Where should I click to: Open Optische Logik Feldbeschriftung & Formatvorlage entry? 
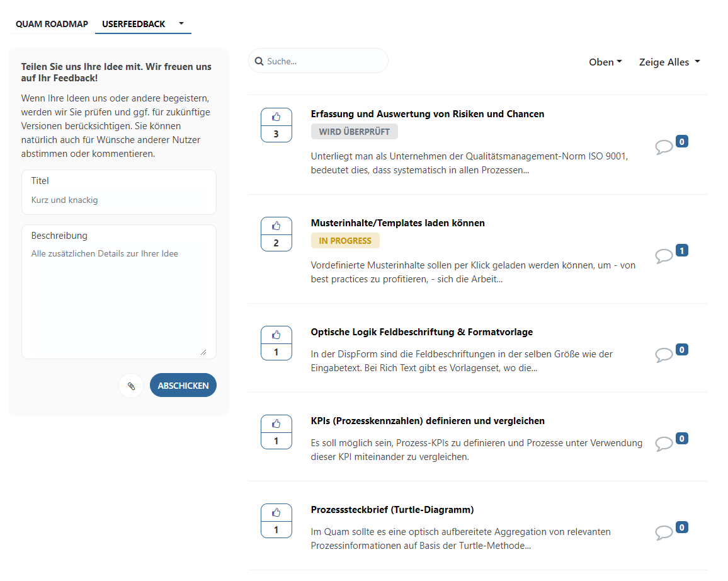(x=421, y=332)
